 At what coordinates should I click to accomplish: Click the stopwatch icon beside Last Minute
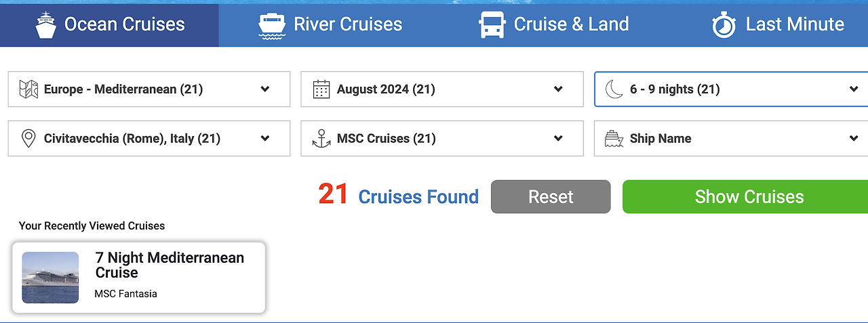[x=724, y=25]
